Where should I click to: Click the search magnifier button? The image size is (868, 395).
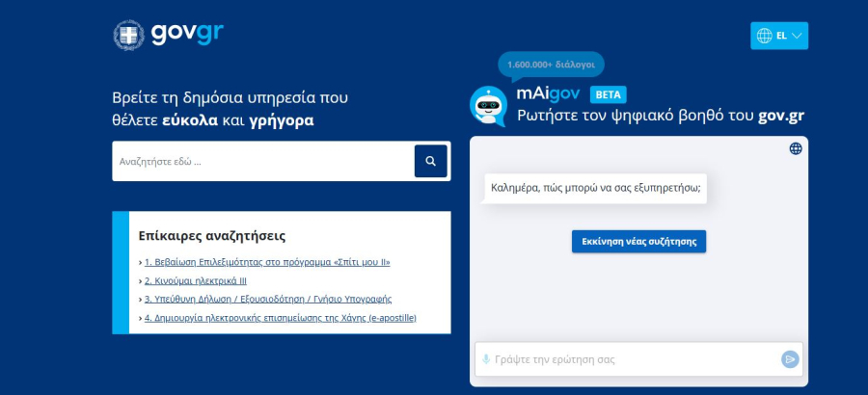[x=431, y=161]
